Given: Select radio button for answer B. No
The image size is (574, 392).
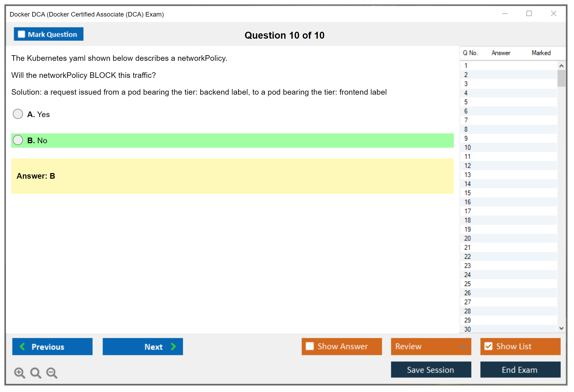Looking at the screenshot, I should point(18,140).
